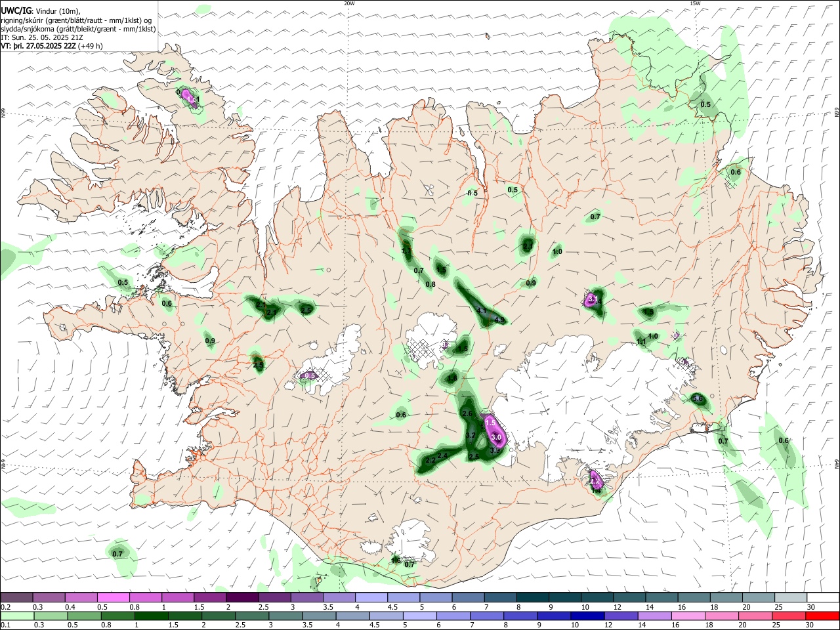Select the medium green 0.5–0.8 rain swatch
Screen dimensions: 840x630
point(83,616)
